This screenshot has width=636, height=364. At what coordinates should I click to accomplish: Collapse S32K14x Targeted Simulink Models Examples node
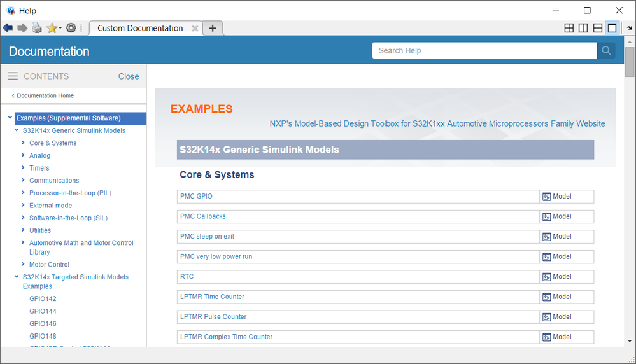point(17,276)
